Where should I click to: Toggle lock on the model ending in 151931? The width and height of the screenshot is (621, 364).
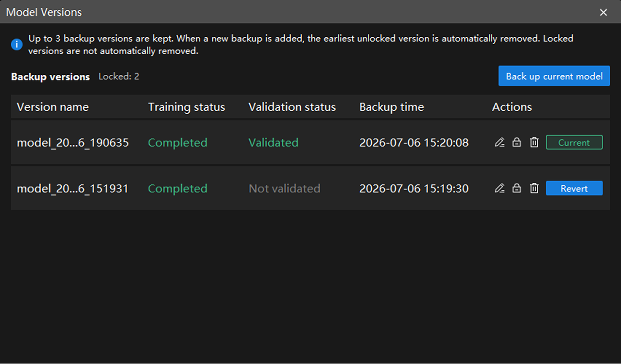tap(517, 188)
